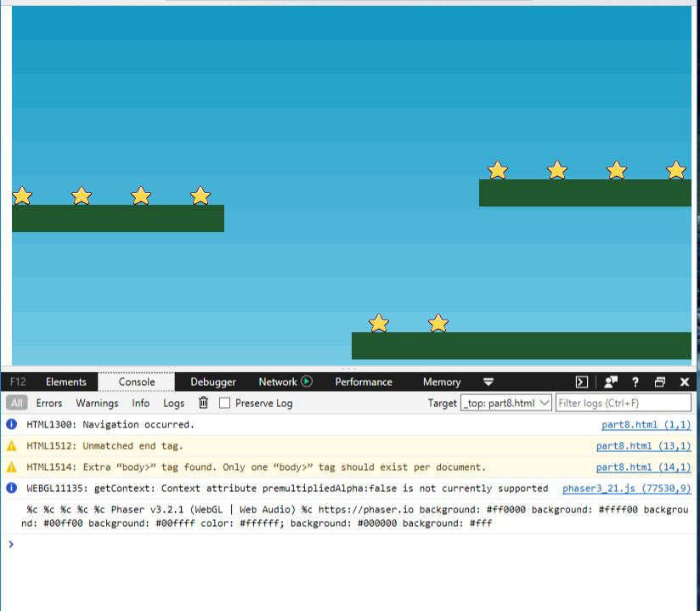Click info icon beside WEBGL11135 message

coord(12,488)
